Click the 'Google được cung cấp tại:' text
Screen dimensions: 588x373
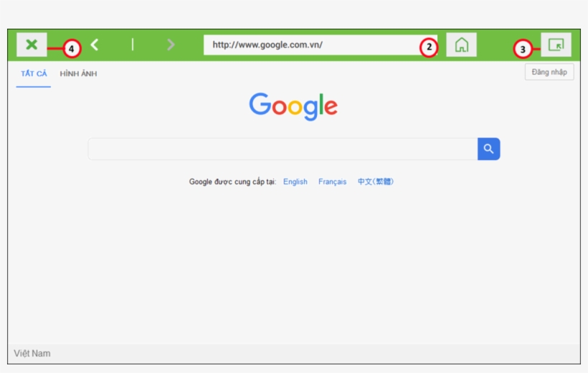[x=232, y=181]
